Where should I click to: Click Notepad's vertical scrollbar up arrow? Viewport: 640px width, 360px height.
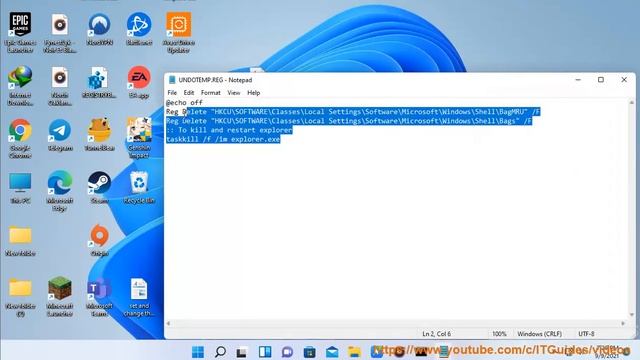[631, 103]
